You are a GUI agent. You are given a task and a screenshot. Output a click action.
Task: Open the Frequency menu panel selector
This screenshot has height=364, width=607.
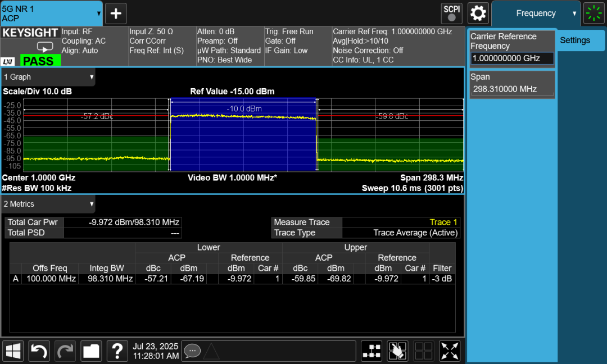click(536, 13)
